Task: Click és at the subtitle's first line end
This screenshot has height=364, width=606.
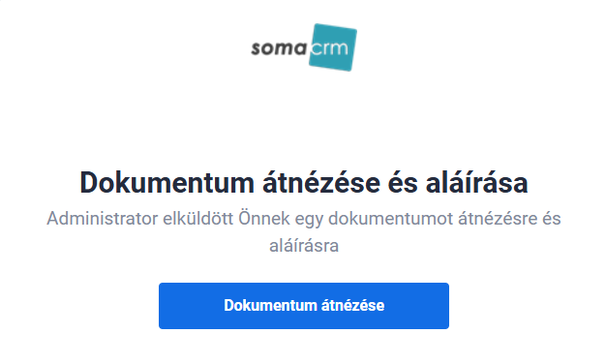Action: pyautogui.click(x=552, y=219)
